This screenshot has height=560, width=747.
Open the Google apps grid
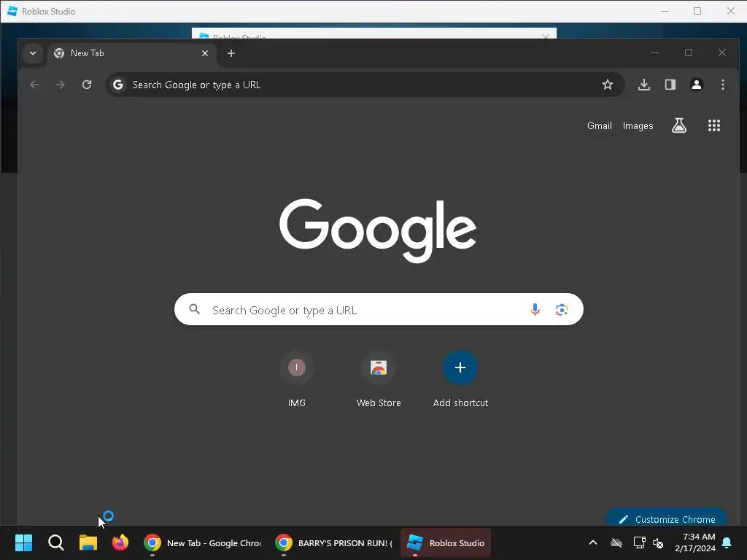coord(713,125)
